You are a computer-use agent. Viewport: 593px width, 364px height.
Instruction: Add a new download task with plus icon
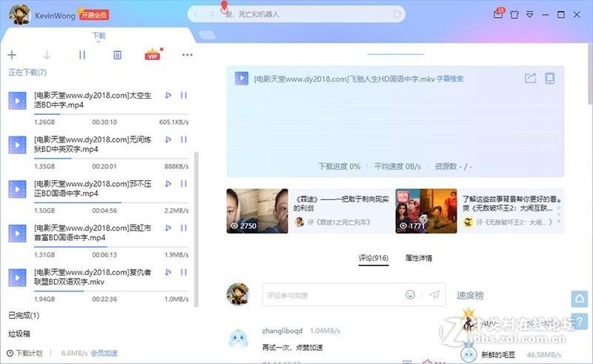coord(12,55)
